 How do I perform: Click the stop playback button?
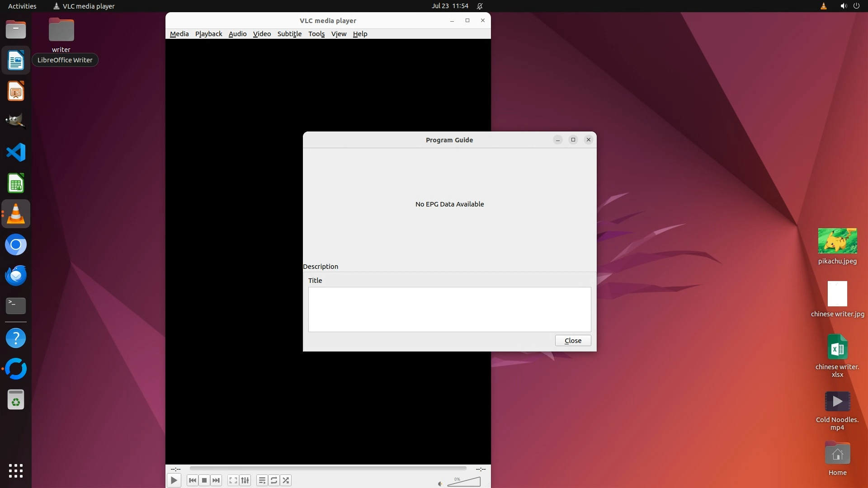(x=204, y=480)
